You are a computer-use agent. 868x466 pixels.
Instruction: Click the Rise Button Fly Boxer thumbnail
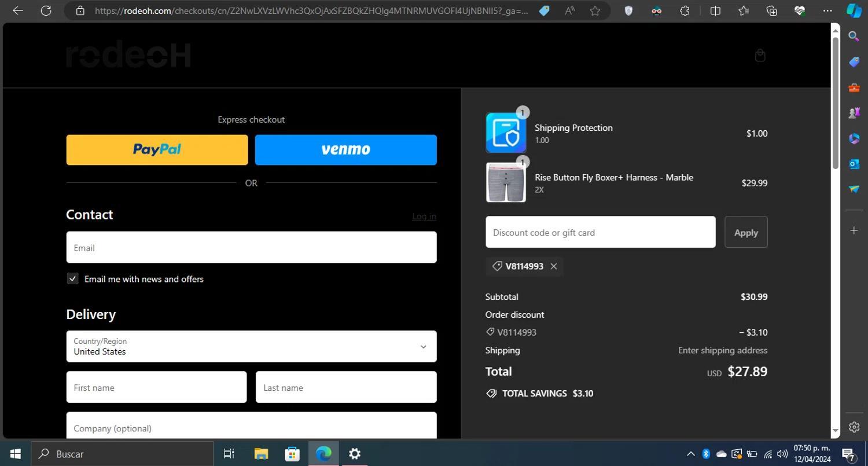coord(506,182)
